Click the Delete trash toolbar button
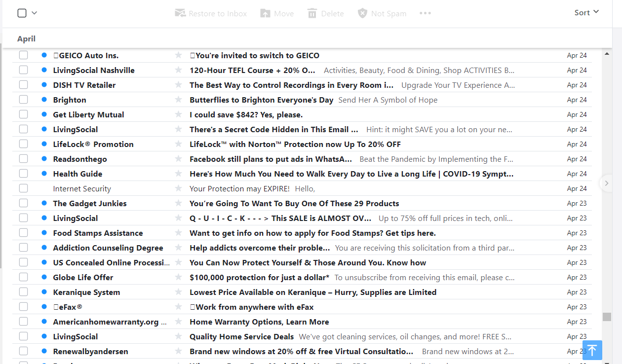This screenshot has height=364, width=622. 326,13
